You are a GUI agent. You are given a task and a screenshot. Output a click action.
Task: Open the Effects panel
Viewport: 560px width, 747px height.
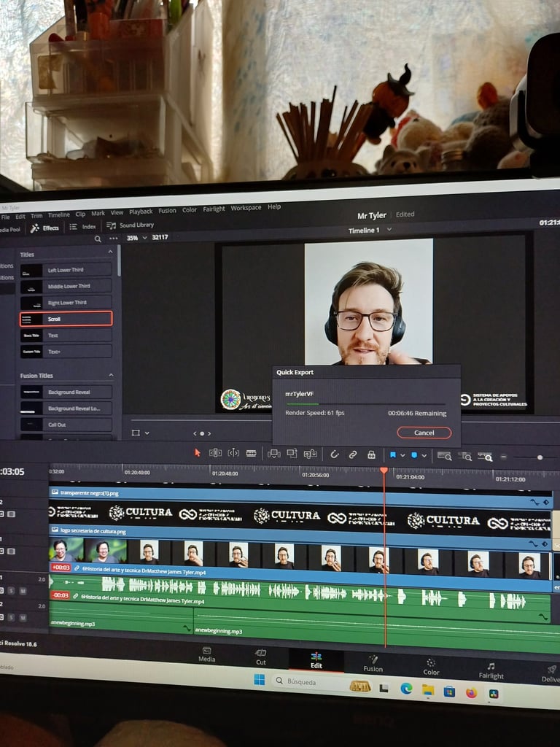point(44,228)
